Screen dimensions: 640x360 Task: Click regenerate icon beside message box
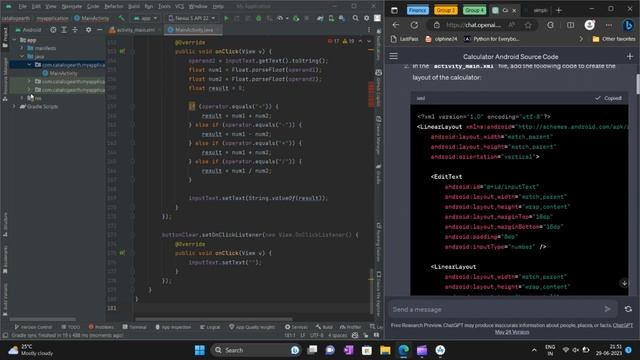(x=628, y=309)
